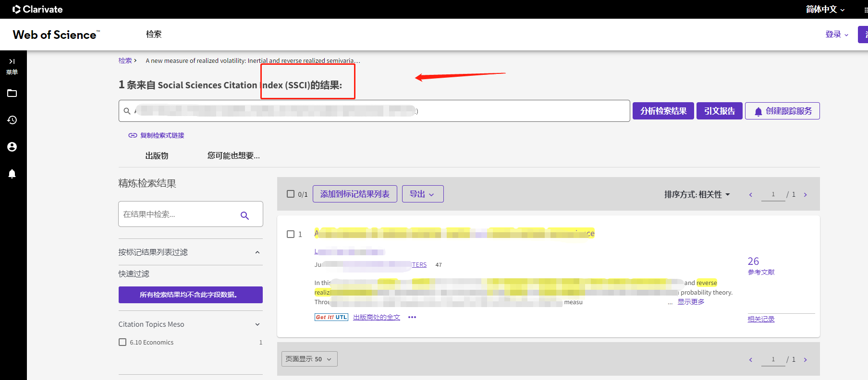Open the 简体中文 language dropdown
Screen dimensions: 868x380
coord(825,9)
